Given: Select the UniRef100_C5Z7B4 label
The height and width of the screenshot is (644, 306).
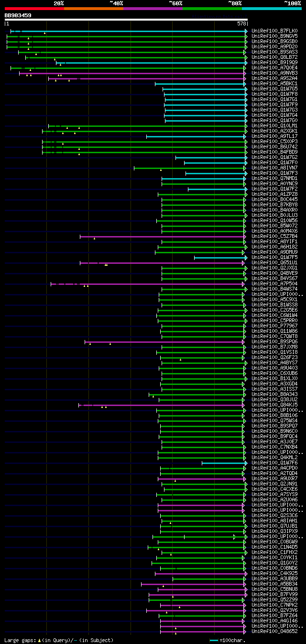Looking at the screenshot, I should tap(274, 237).
